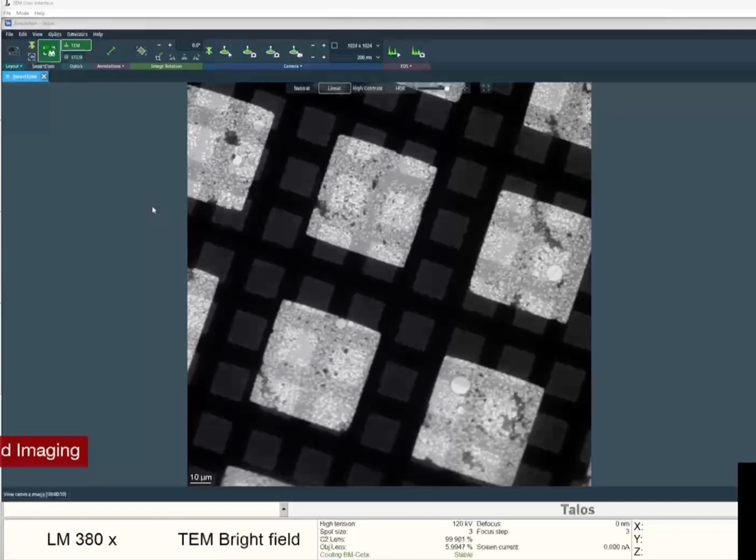Select the SmartCam binoculars view button
Viewport: 756px width, 560px height.
pyautogui.click(x=49, y=51)
